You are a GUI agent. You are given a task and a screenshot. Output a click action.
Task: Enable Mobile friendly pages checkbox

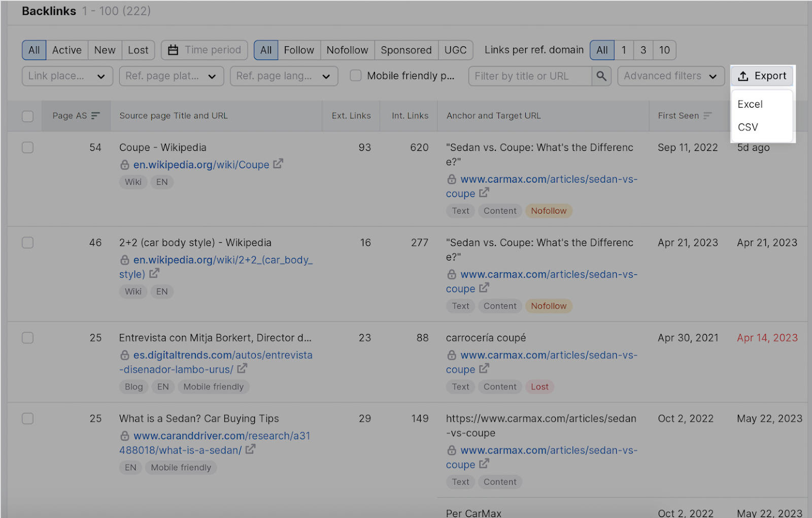pos(356,76)
